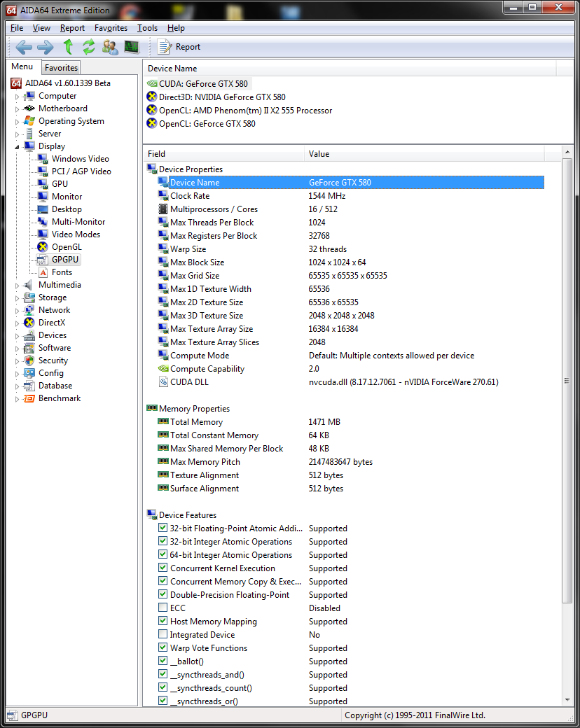The image size is (580, 728).
Task: Open the Help menu
Action: [x=176, y=28]
